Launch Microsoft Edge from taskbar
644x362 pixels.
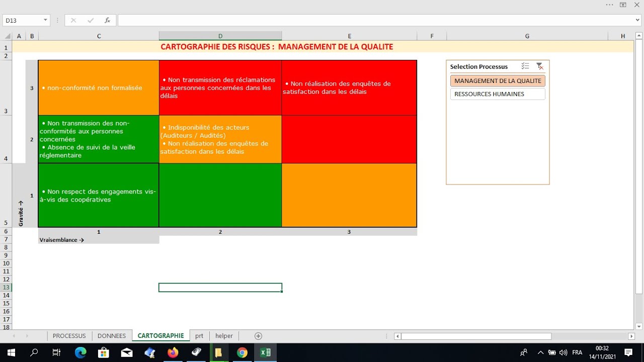pyautogui.click(x=80, y=352)
